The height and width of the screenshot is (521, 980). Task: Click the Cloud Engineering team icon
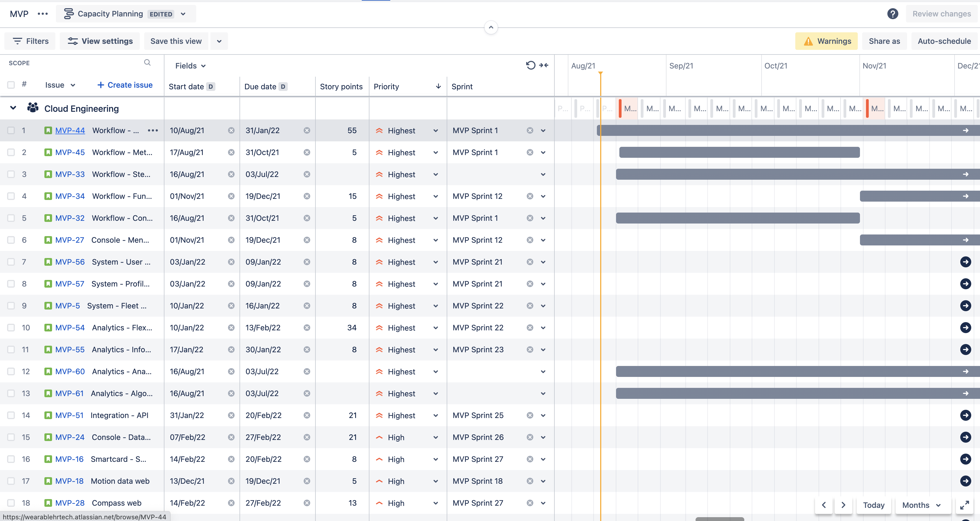click(33, 108)
